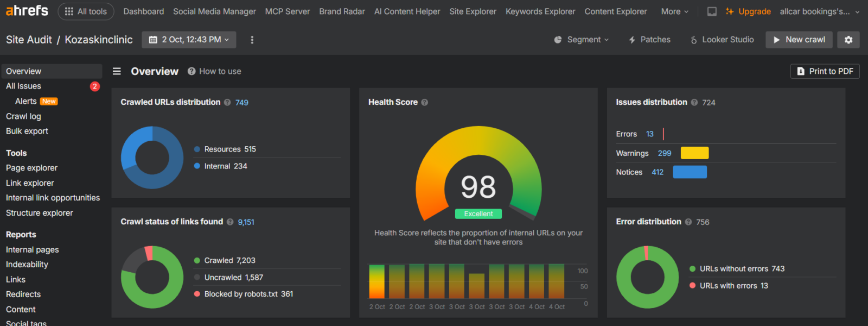Open AI Content Helper
The image size is (868, 326).
click(407, 11)
